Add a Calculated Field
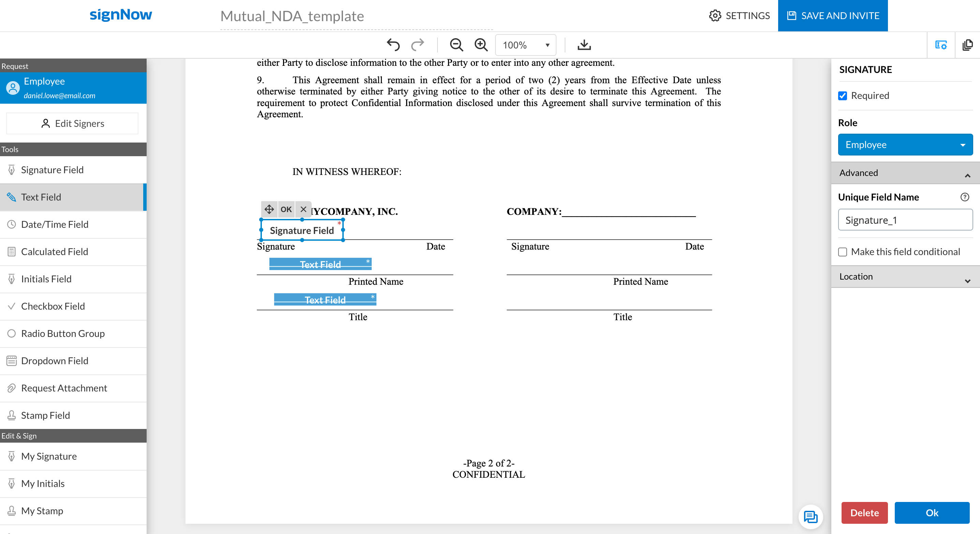The width and height of the screenshot is (980, 534). [54, 251]
